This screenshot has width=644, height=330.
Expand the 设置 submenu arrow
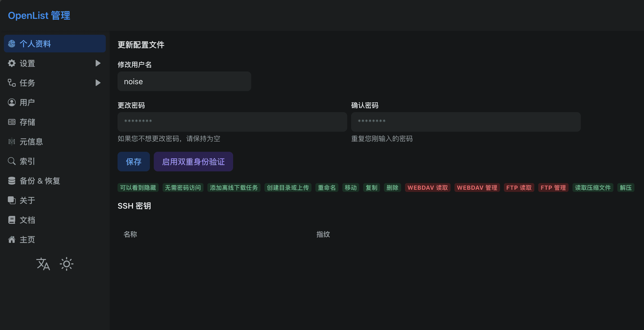click(98, 63)
